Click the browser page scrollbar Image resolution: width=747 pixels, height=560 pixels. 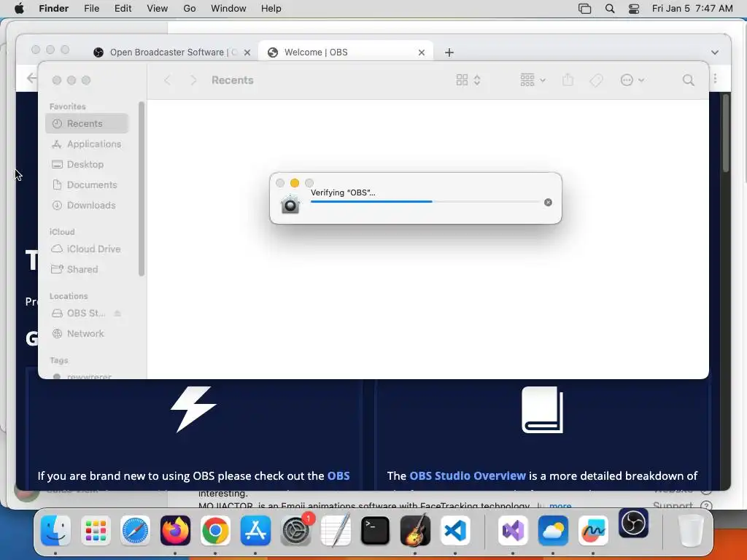click(726, 133)
